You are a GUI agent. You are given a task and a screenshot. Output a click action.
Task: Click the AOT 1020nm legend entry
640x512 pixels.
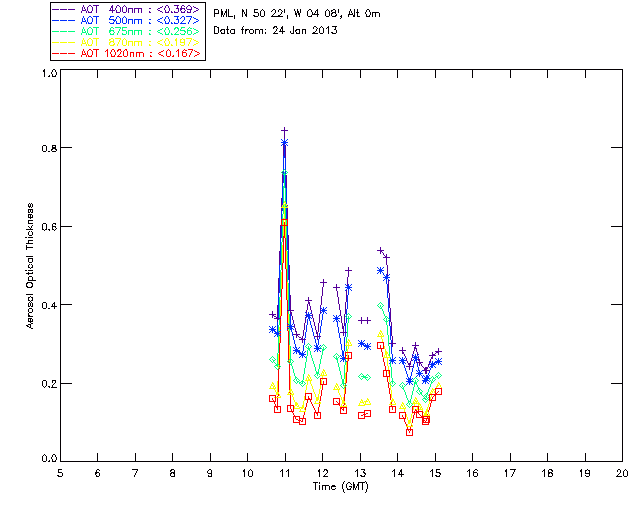[x=127, y=53]
